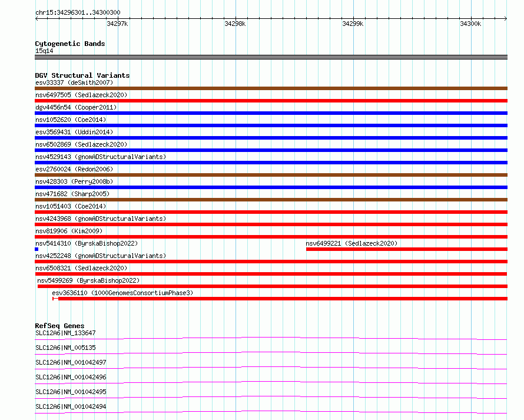The height and width of the screenshot is (420, 524).
Task: Select esv3636110 (1000GenomesConsortiumPhase3) label
Action: pyautogui.click(x=122, y=293)
